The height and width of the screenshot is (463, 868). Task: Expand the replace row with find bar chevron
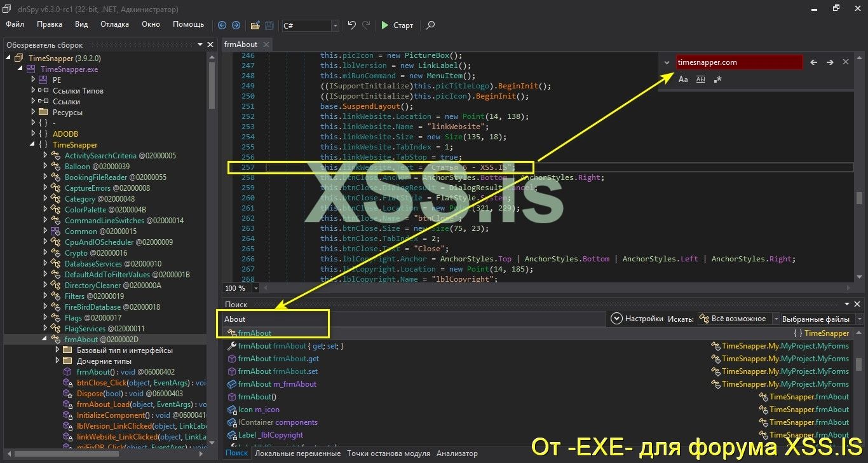click(667, 62)
